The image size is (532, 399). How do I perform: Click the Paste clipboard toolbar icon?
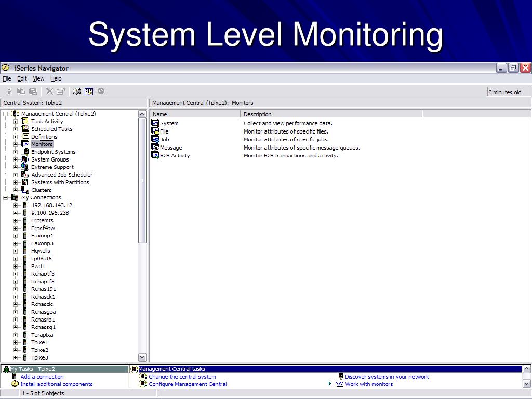pos(33,91)
